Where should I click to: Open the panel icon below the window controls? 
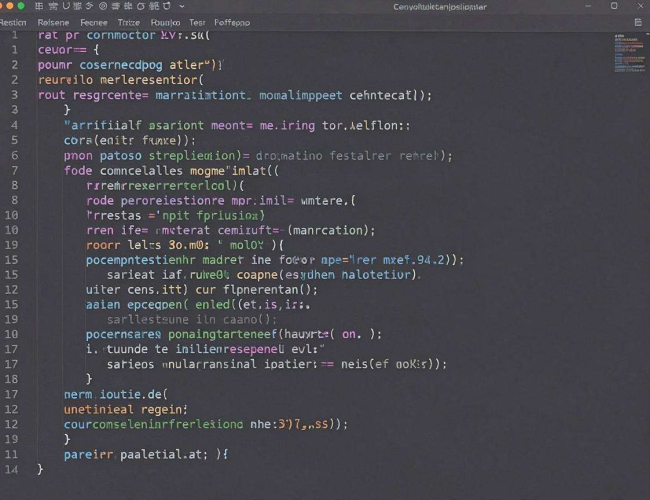click(638, 22)
